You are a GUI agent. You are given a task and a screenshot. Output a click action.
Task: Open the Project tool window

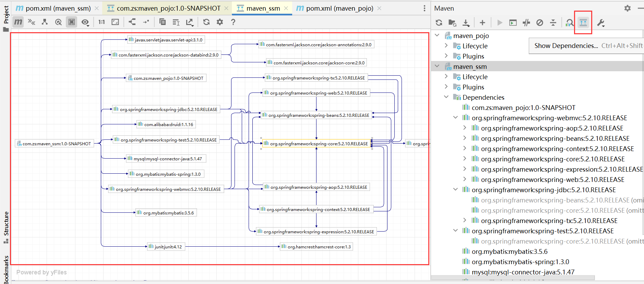tap(6, 18)
